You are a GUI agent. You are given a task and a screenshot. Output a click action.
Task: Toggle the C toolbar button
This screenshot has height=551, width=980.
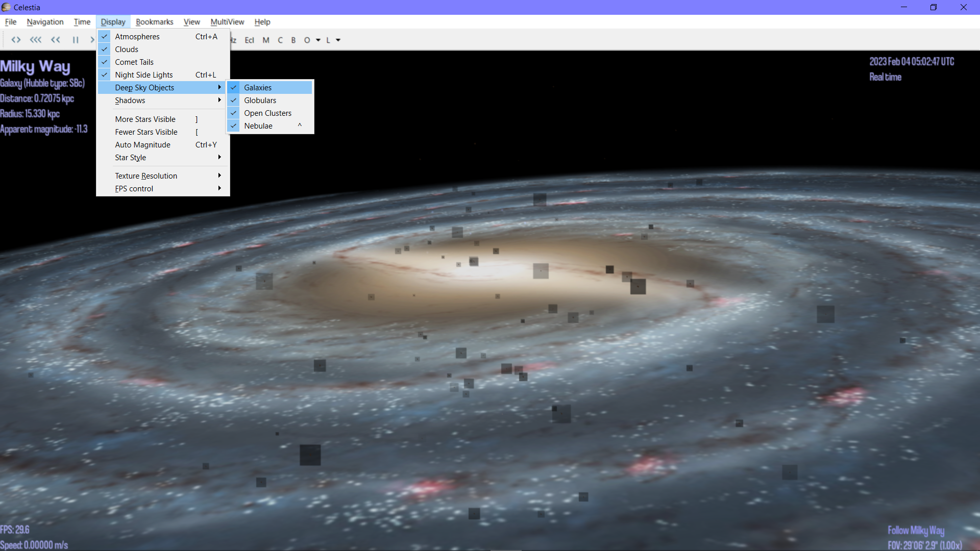tap(280, 40)
